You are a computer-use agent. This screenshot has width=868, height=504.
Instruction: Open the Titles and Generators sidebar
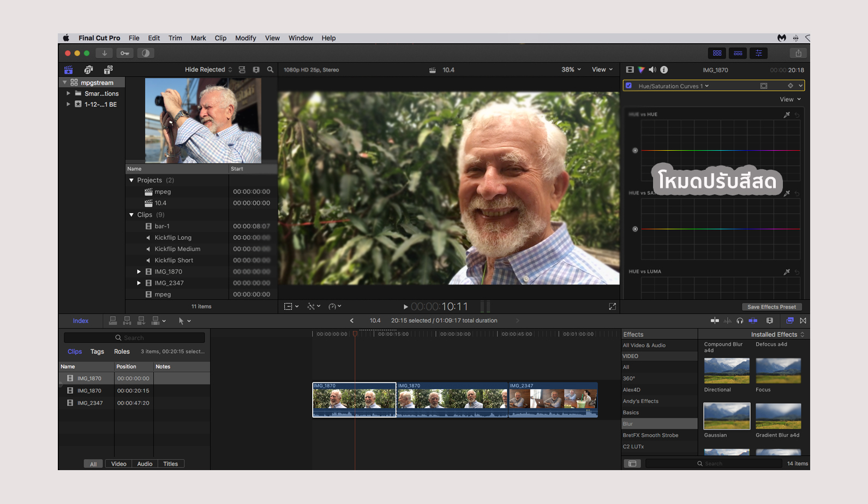pyautogui.click(x=108, y=70)
